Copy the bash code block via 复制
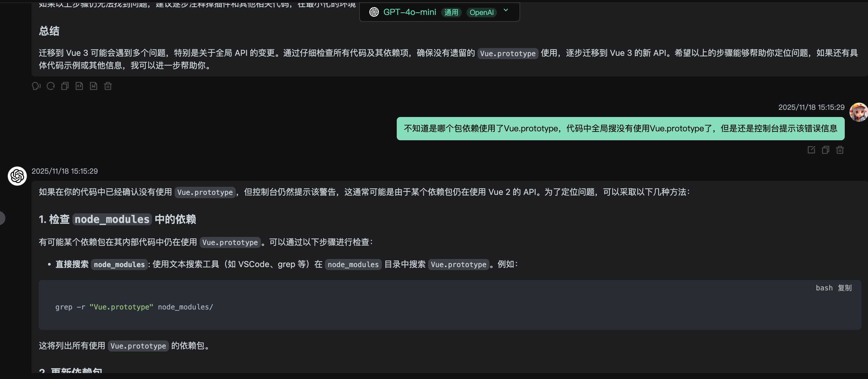This screenshot has height=379, width=868. click(x=845, y=288)
